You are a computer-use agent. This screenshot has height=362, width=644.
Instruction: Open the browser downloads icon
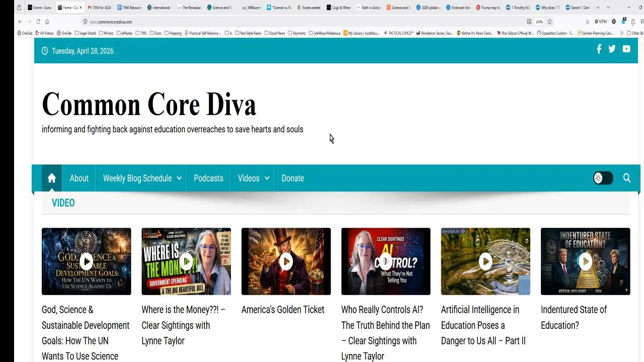tap(587, 22)
